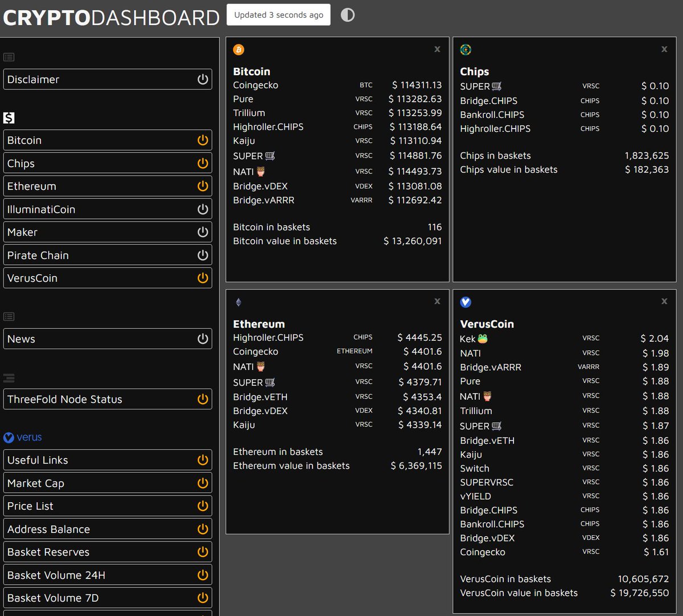Toggle the Address Balance power switch
Image resolution: width=683 pixels, height=616 pixels.
[203, 529]
